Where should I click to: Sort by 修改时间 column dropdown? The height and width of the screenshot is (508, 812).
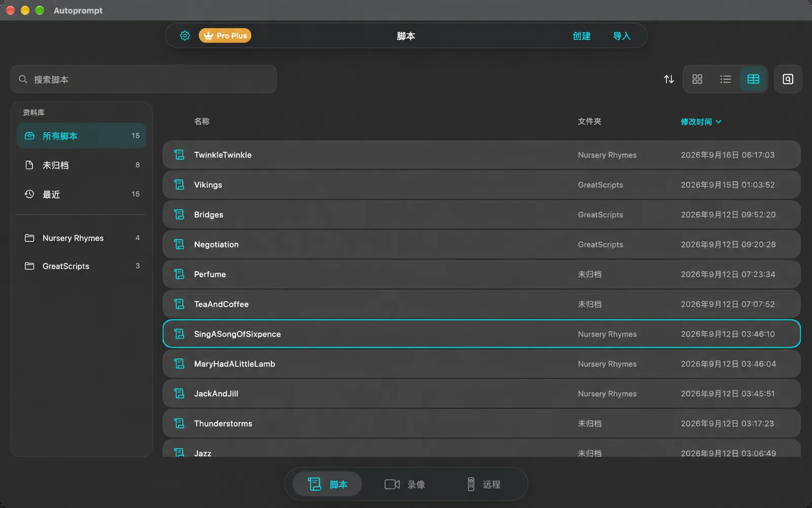701,122
